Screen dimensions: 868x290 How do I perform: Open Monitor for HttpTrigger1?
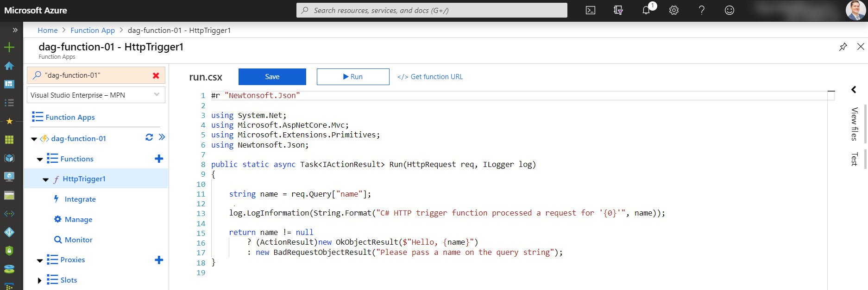(x=78, y=240)
